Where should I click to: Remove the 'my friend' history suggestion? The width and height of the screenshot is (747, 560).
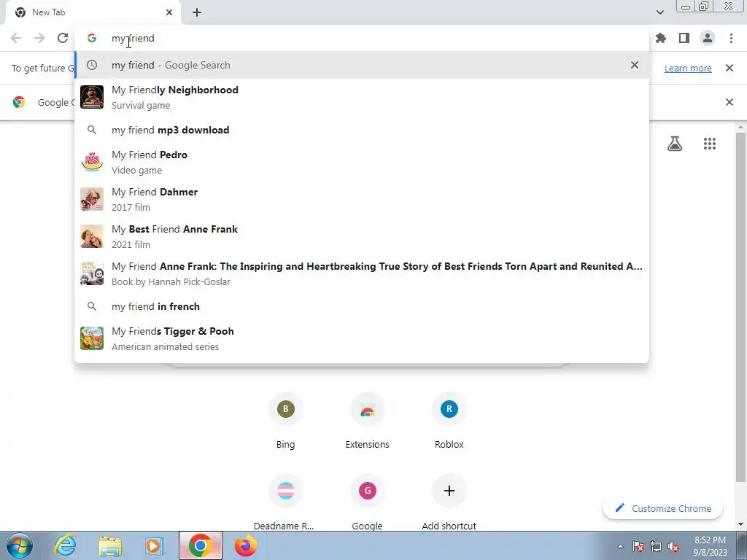coord(634,65)
